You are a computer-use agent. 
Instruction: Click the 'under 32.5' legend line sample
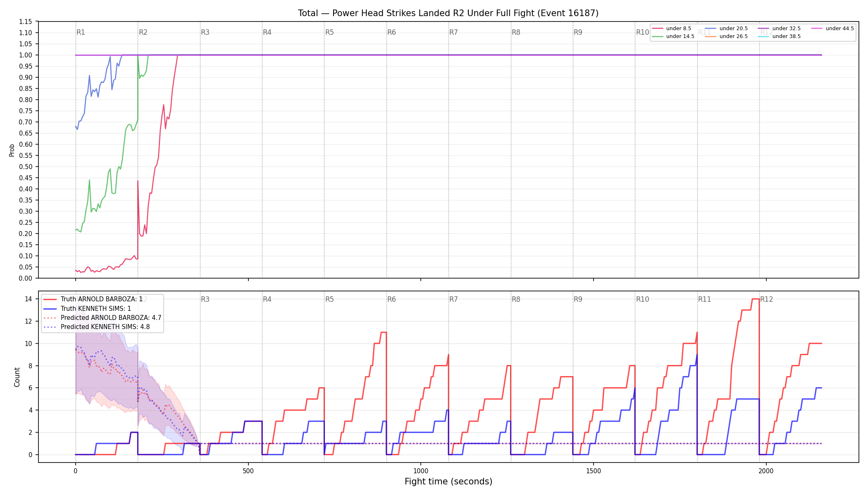point(763,29)
